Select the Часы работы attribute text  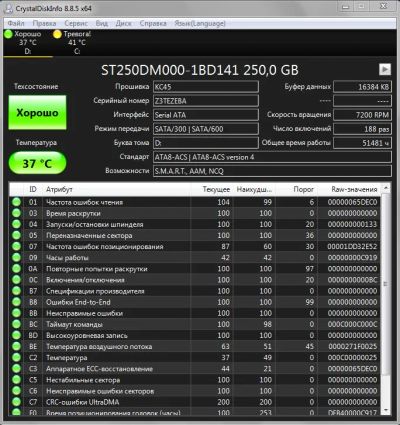(x=67, y=258)
